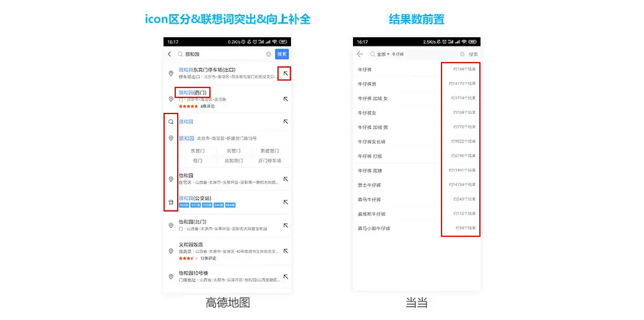Select 正门停车场 shortcut

(x=269, y=161)
